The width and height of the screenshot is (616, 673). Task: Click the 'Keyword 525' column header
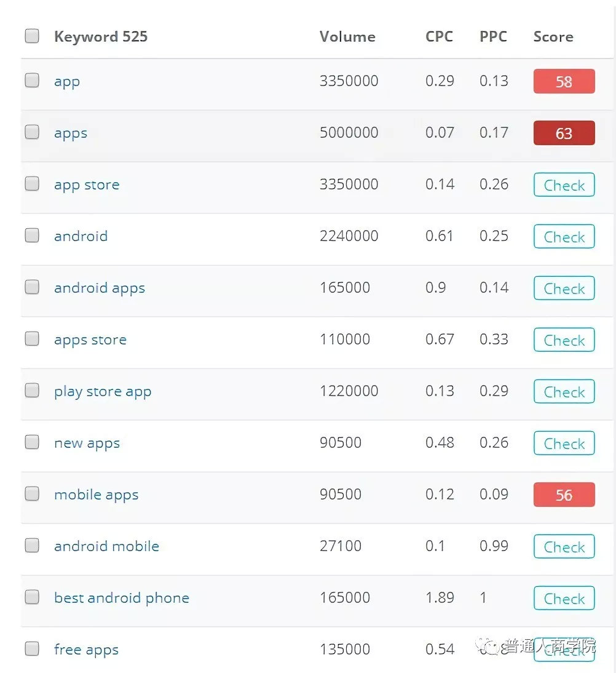101,37
